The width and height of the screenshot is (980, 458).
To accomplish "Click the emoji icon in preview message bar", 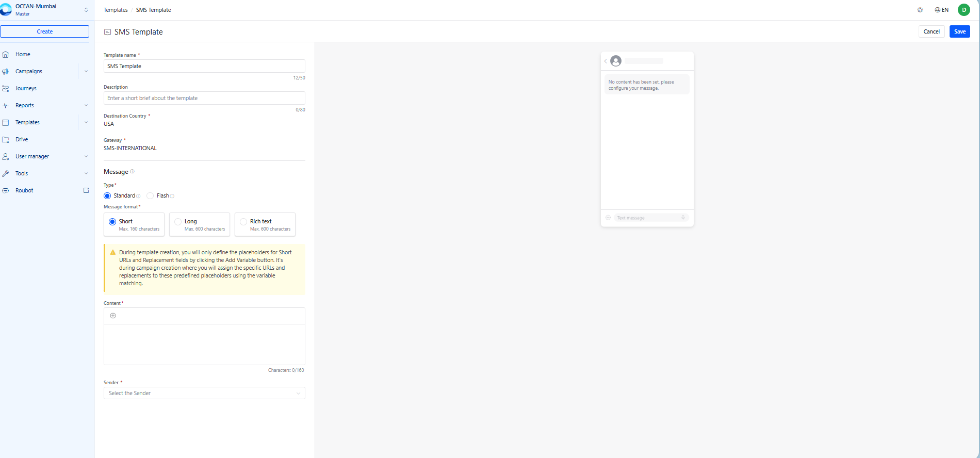I will point(608,218).
